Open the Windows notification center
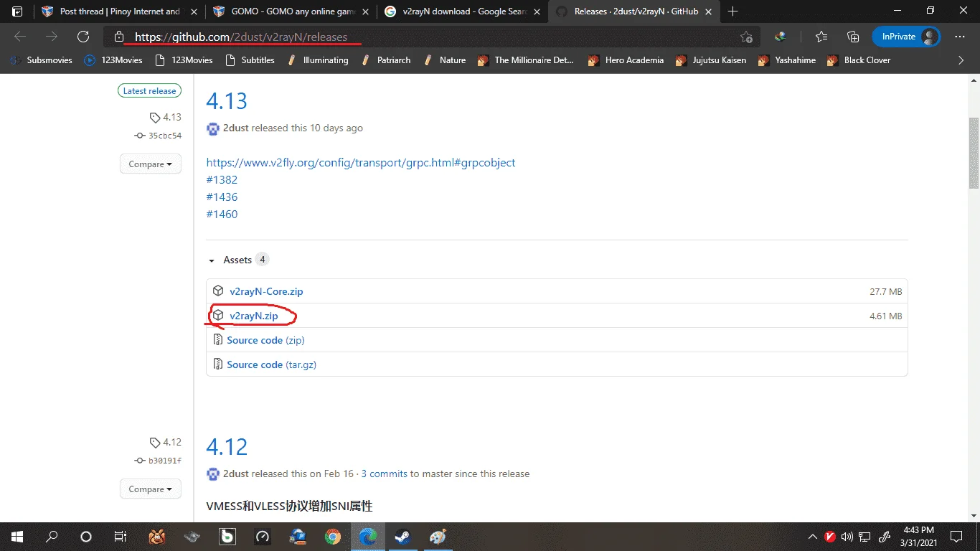980x551 pixels. [956, 537]
